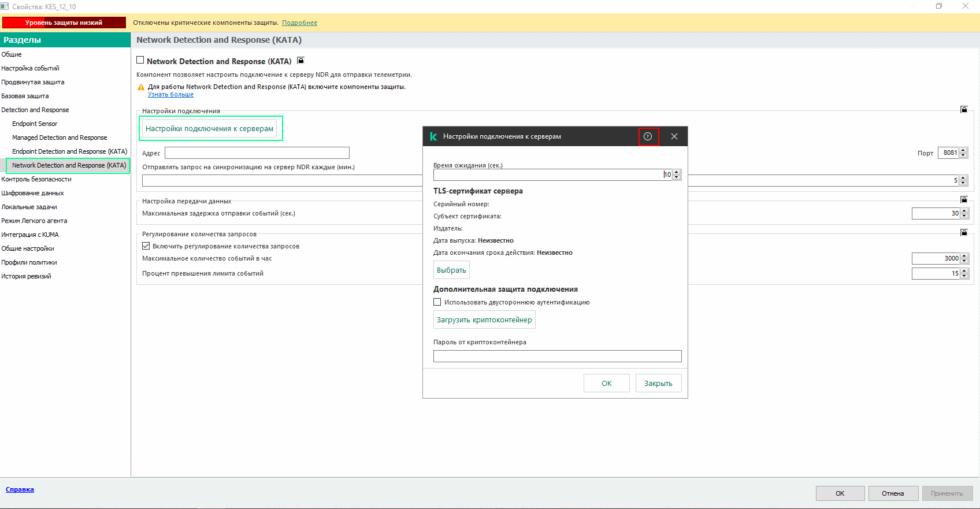Toggle the lock for Настройка передачи данных group
The height and width of the screenshot is (509, 980).
pyautogui.click(x=964, y=200)
